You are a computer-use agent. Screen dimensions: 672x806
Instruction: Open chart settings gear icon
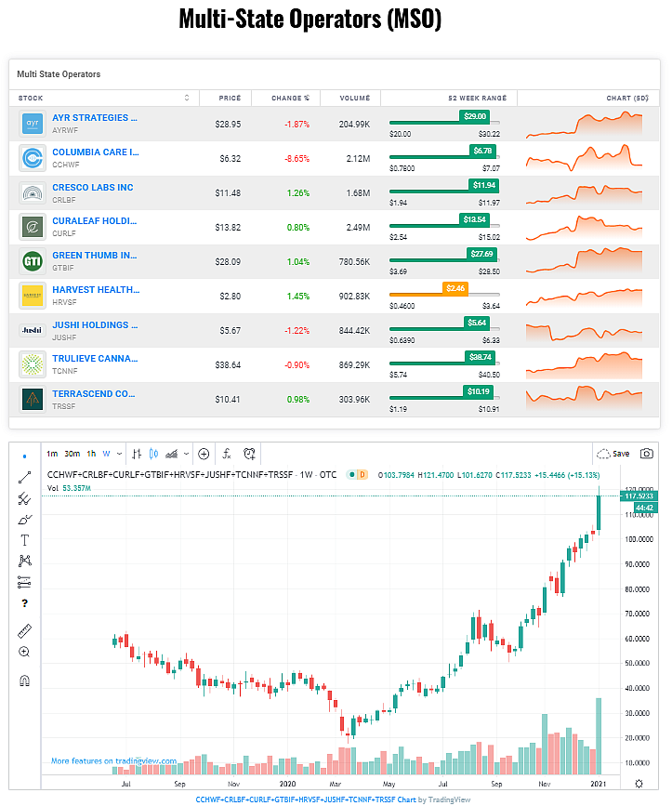pyautogui.click(x=639, y=784)
